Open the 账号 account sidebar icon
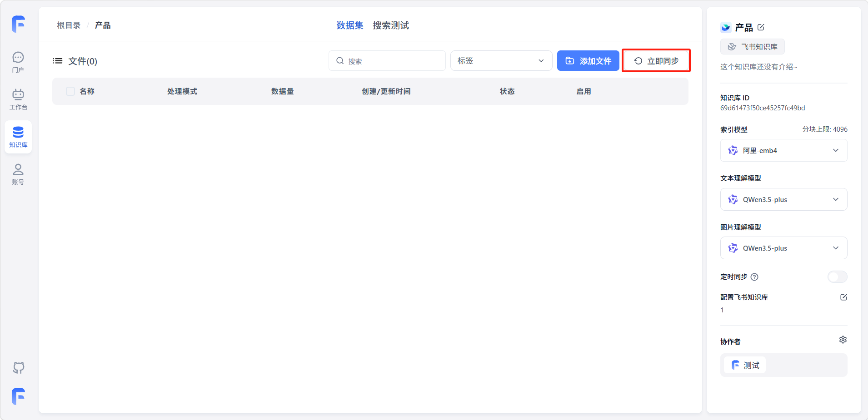Screen dimensions: 868x420 point(18,174)
